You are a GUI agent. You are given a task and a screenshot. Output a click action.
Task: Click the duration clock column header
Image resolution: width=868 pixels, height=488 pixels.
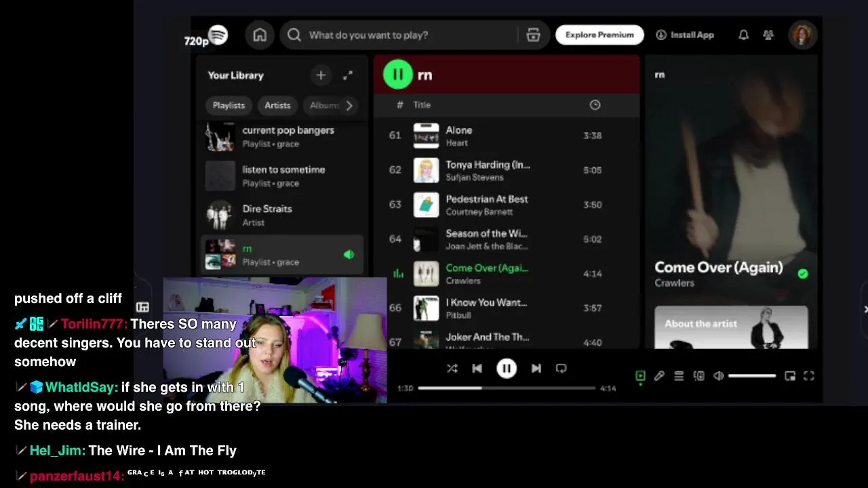point(595,105)
